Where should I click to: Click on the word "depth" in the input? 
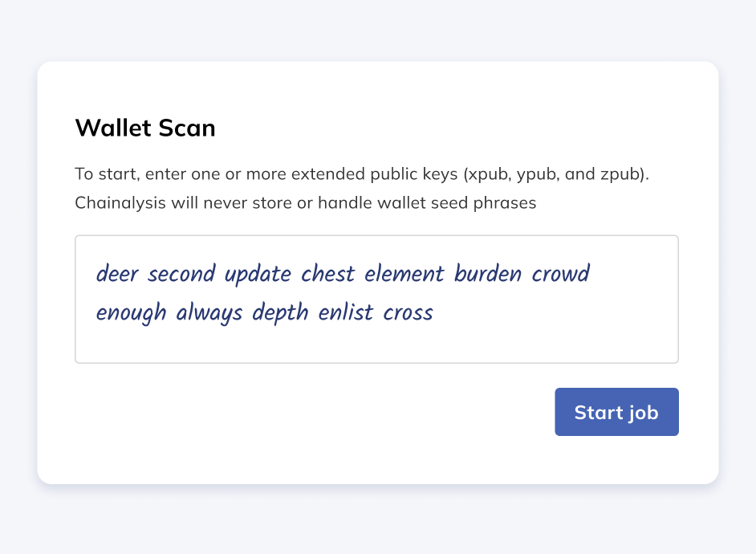(280, 312)
